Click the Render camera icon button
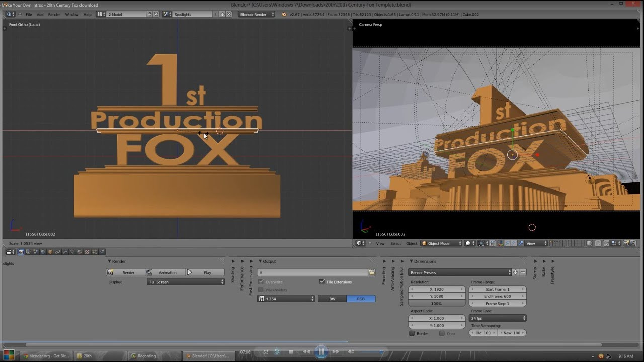This screenshot has width=644, height=362. click(x=126, y=272)
